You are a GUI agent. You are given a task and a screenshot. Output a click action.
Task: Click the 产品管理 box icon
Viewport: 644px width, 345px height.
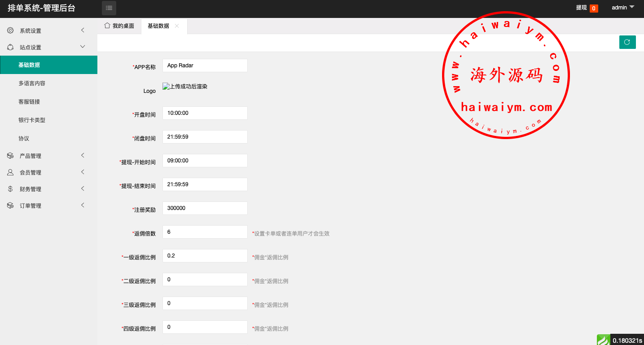pyautogui.click(x=10, y=156)
